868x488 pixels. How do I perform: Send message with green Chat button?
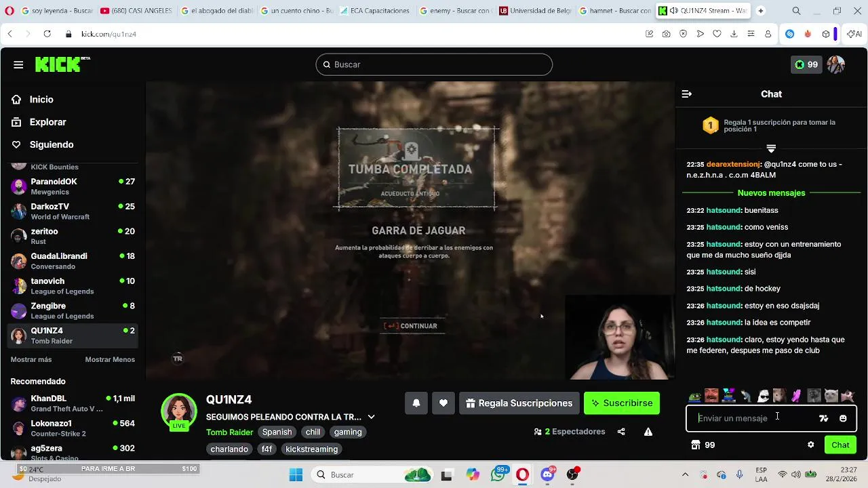click(840, 445)
